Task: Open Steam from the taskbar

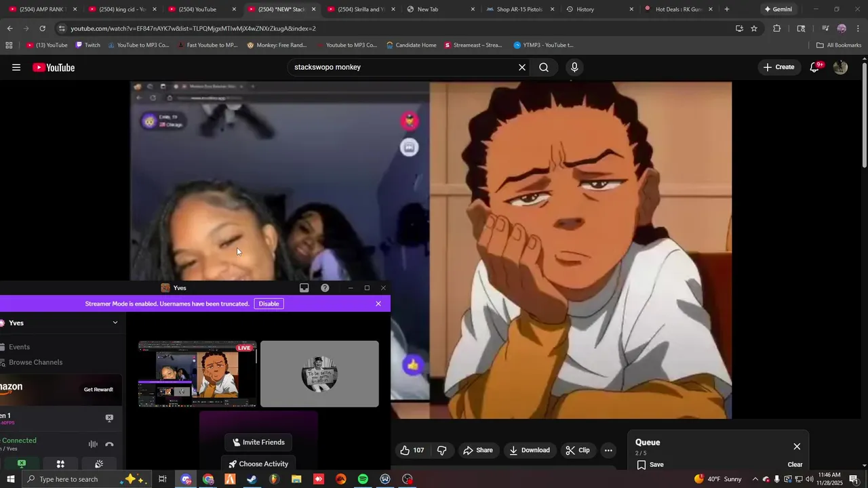Action: coord(252,479)
